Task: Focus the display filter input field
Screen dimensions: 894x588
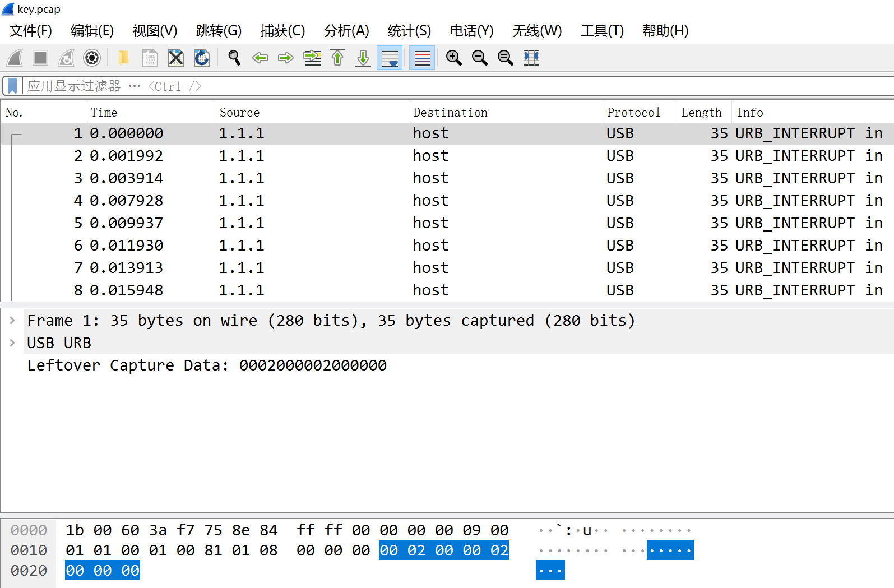Action: coord(458,86)
